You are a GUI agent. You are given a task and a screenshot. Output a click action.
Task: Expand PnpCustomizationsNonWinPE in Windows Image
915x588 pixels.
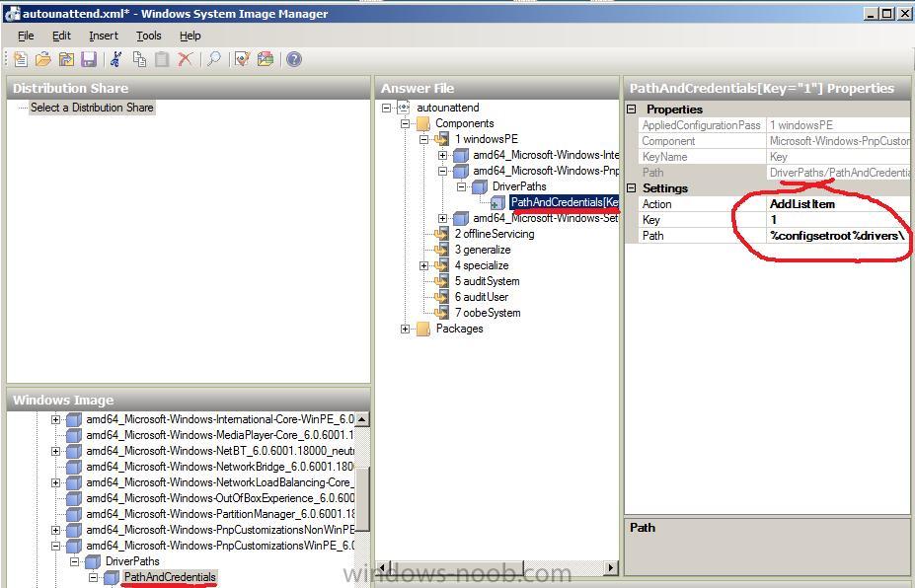point(55,530)
